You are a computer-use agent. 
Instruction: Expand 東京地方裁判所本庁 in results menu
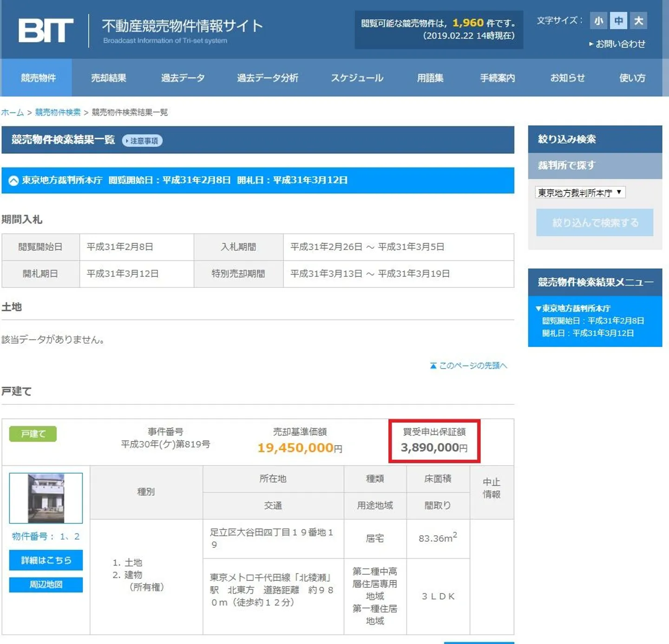pos(576,308)
